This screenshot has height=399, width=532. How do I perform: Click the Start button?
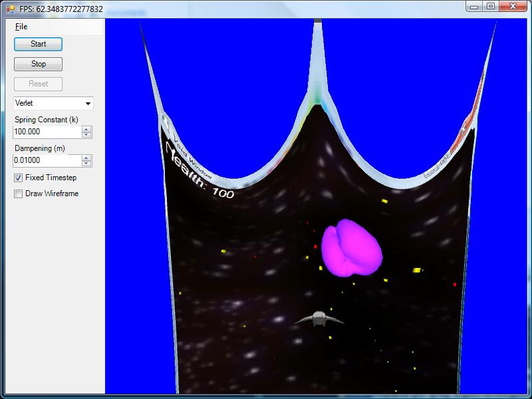39,44
